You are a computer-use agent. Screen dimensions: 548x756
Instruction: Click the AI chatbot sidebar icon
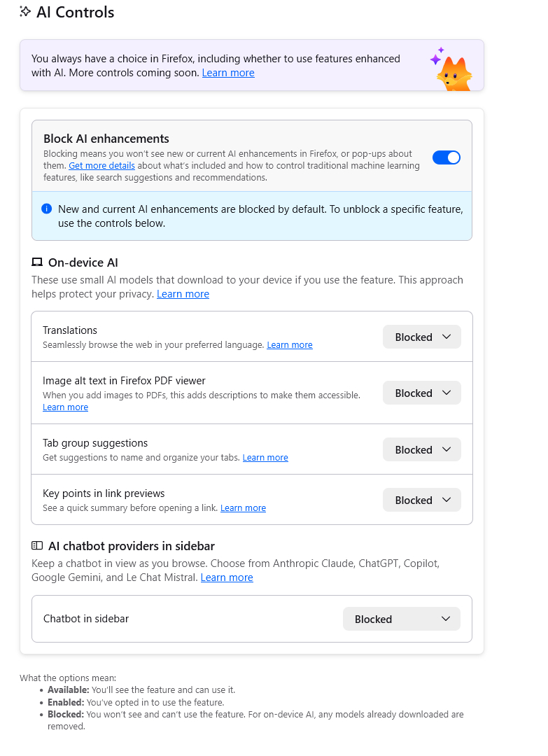click(x=37, y=546)
